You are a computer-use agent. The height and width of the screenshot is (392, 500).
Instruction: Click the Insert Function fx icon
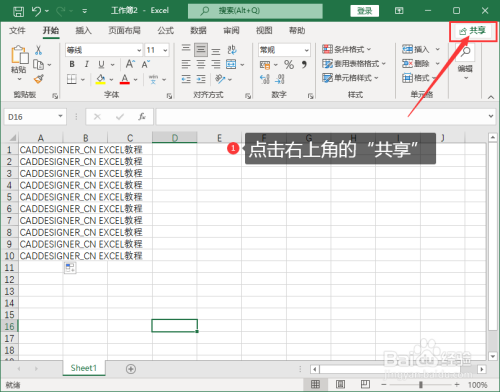[142, 117]
